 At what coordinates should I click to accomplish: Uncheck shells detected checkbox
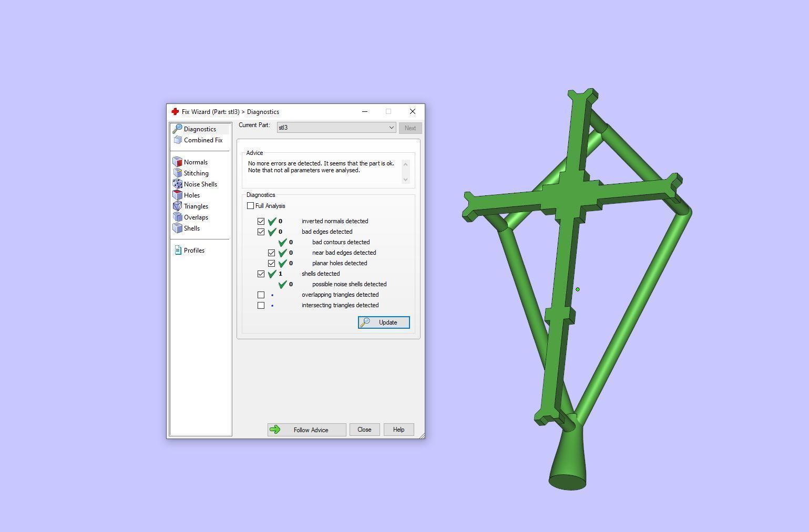pos(261,274)
